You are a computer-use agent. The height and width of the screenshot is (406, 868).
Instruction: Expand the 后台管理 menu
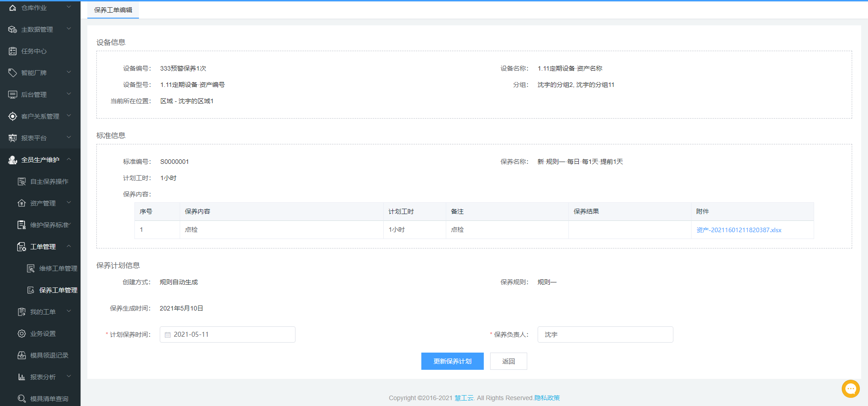pyautogui.click(x=69, y=94)
